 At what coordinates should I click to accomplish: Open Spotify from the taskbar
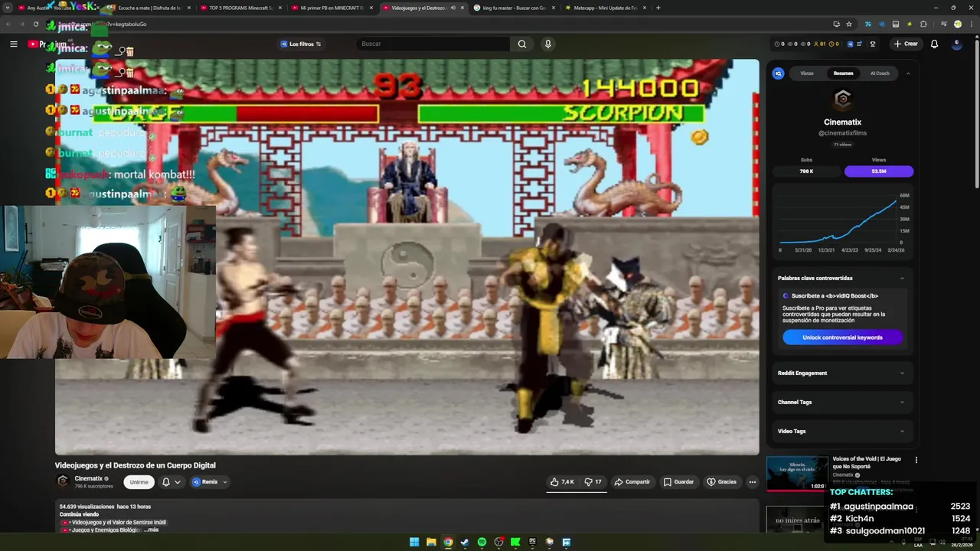(x=482, y=542)
